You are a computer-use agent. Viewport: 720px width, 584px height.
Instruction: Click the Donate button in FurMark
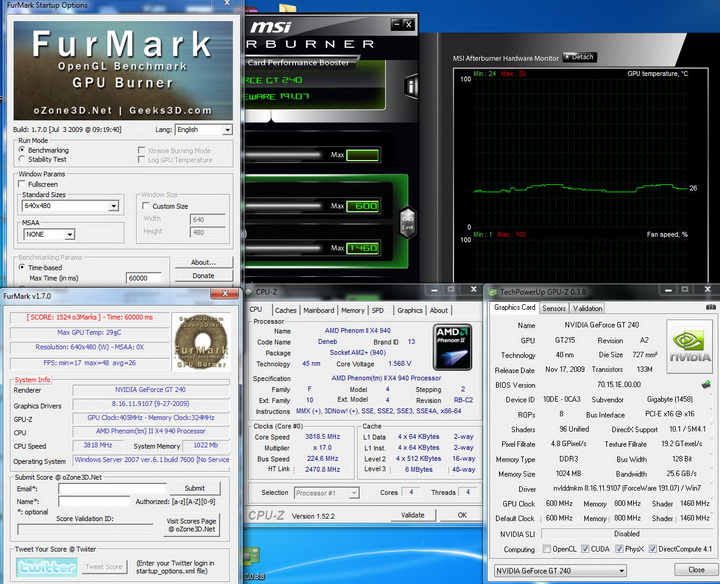click(203, 275)
